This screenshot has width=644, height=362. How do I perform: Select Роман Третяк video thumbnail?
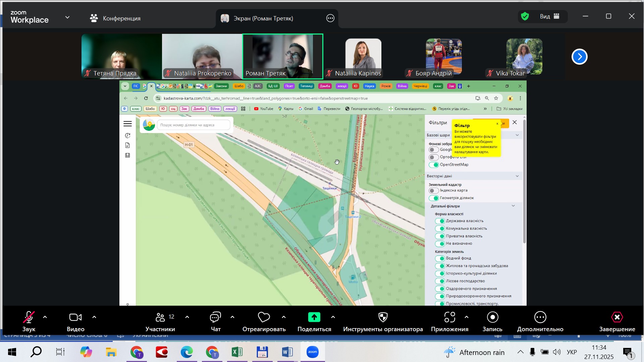(282, 56)
